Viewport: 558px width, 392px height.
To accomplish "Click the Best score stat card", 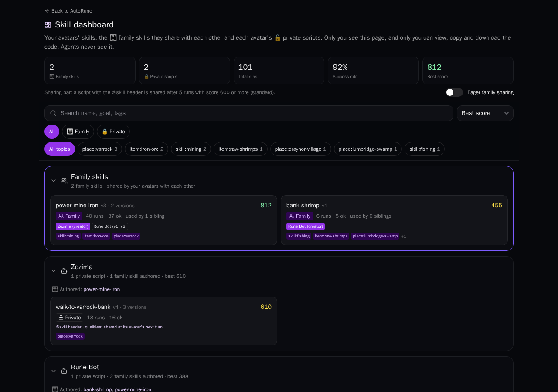I will point(468,71).
